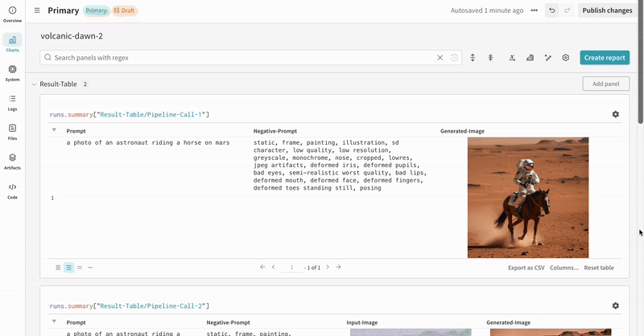Screen dimensions: 644x336
Task: Open the Artifacts sidebar section
Action: coord(12,162)
